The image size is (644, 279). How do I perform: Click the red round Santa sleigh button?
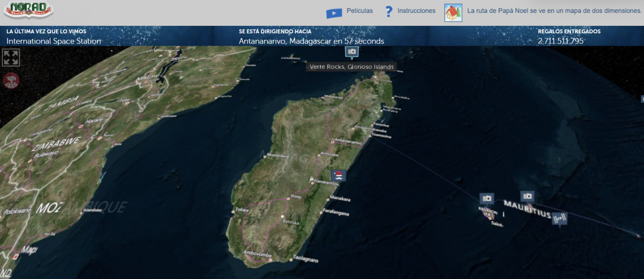tap(10, 81)
